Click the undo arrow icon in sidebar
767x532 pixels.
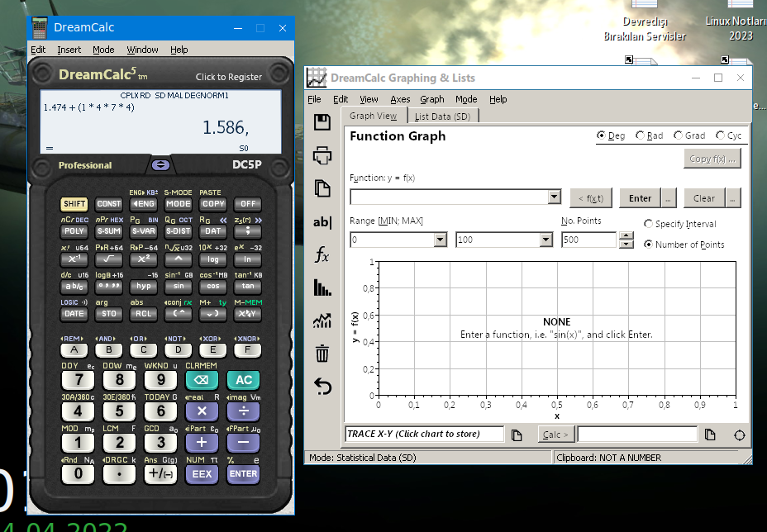(x=322, y=387)
